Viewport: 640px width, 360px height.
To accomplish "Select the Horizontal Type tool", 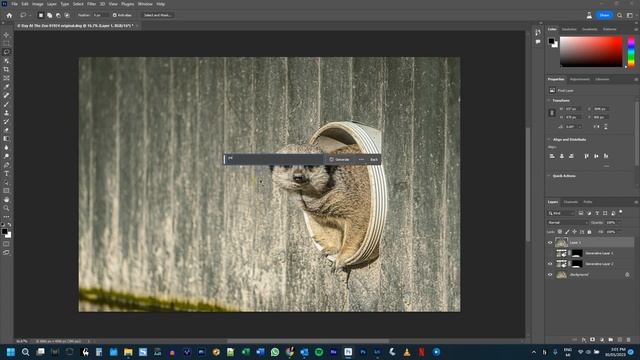I will coord(6,173).
